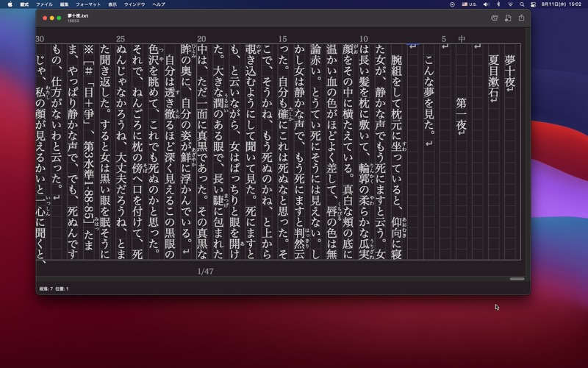Open the ファイル menu
Image resolution: width=588 pixels, height=368 pixels.
click(44, 4)
